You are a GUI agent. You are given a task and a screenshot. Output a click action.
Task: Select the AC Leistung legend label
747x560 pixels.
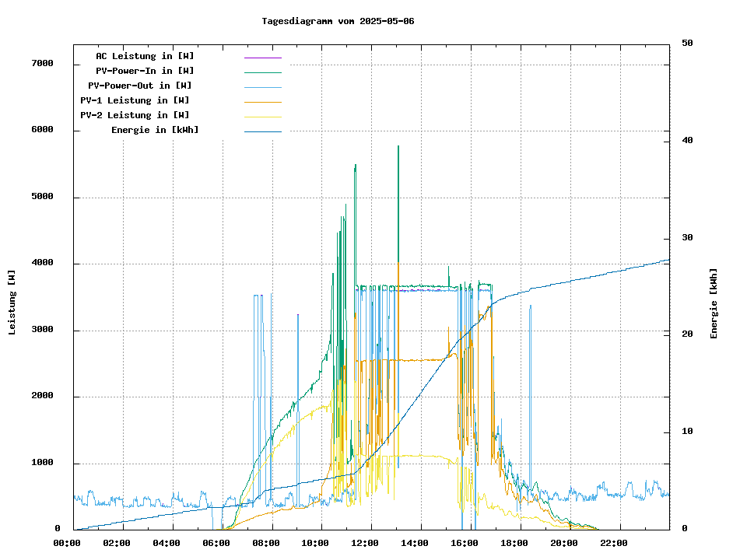point(145,56)
